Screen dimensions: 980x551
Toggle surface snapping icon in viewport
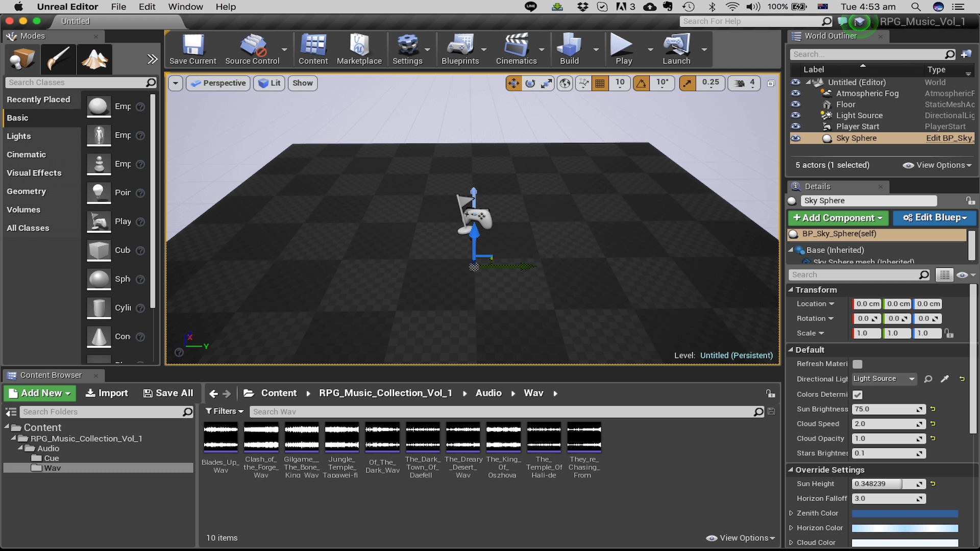tap(583, 83)
